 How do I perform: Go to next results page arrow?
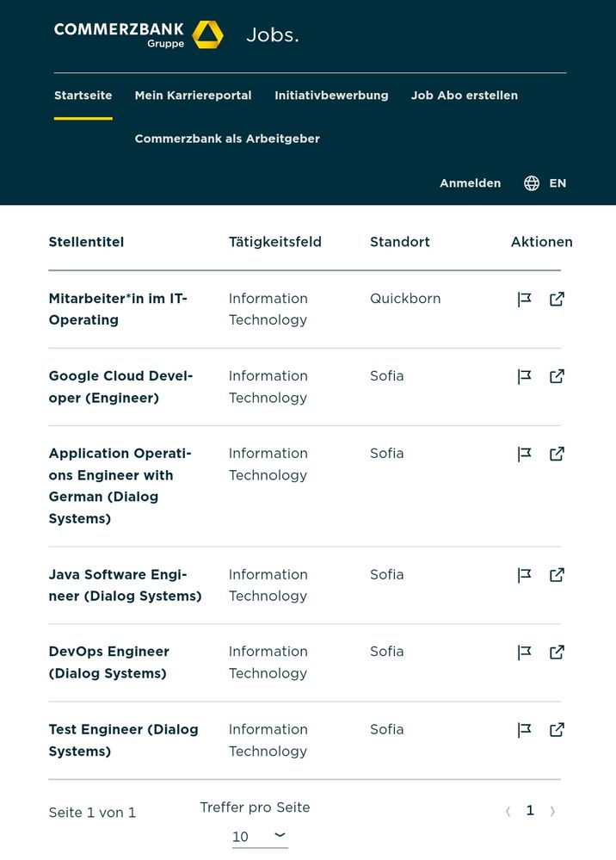point(552,811)
